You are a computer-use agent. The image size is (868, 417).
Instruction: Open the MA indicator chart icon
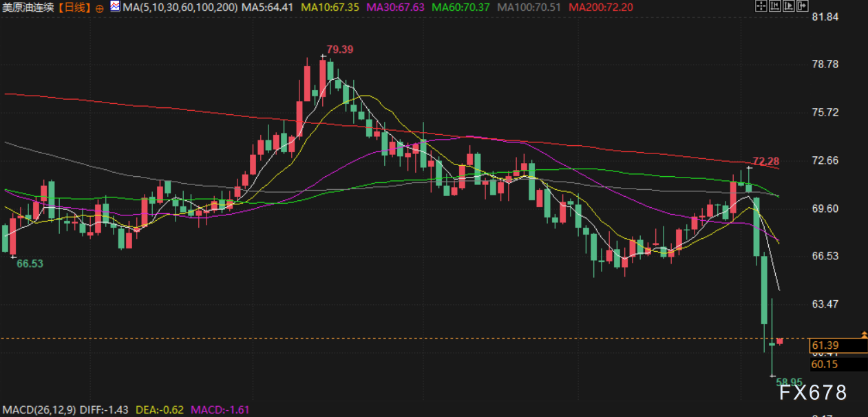point(114,8)
